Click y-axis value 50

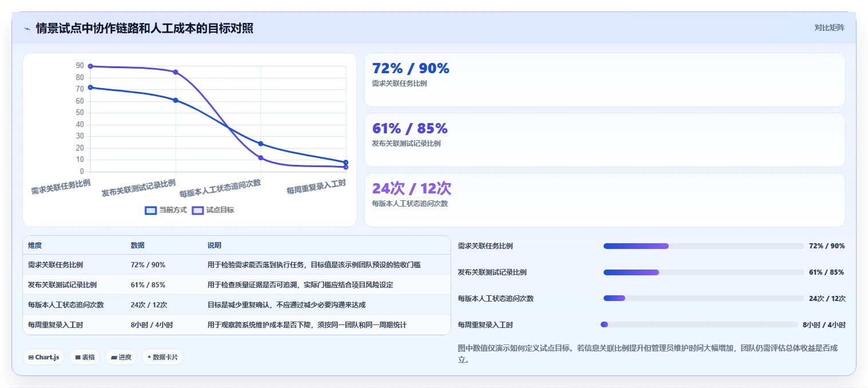80,113
